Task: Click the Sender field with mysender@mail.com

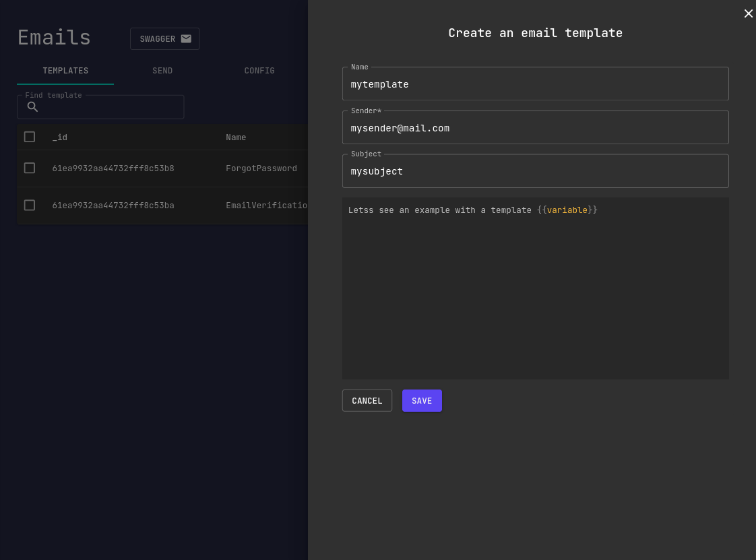Action: [535, 127]
